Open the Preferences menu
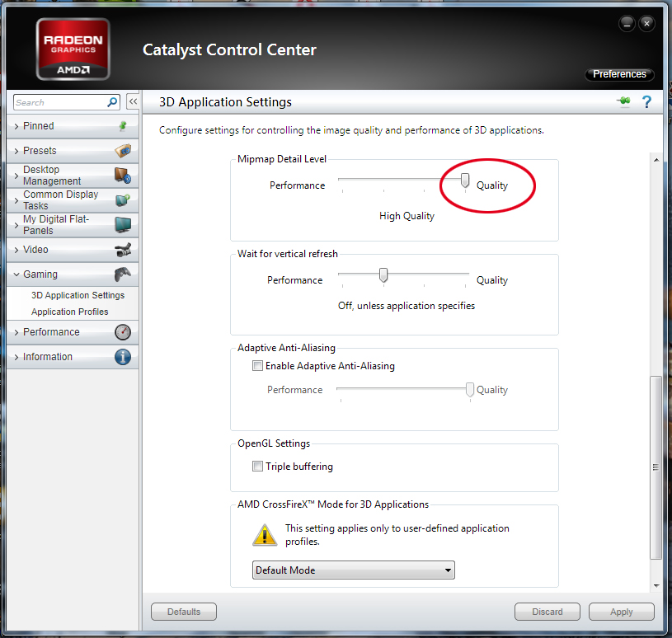This screenshot has height=638, width=672. [619, 74]
